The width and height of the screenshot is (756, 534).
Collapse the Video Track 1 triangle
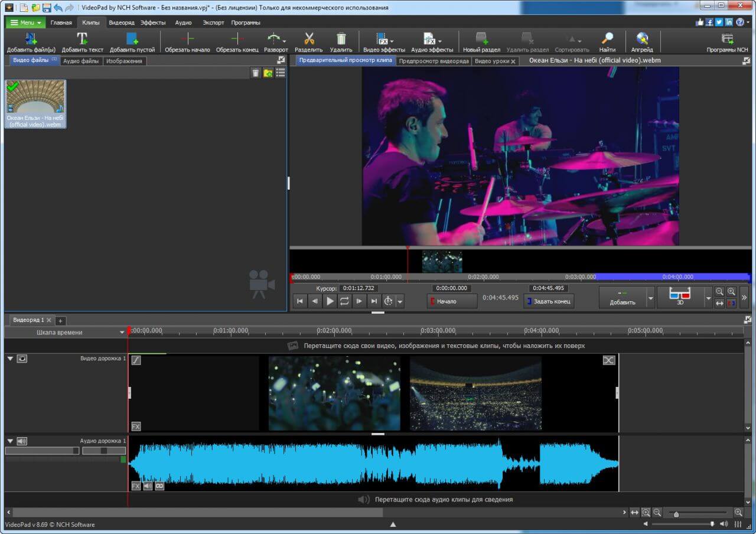9,359
